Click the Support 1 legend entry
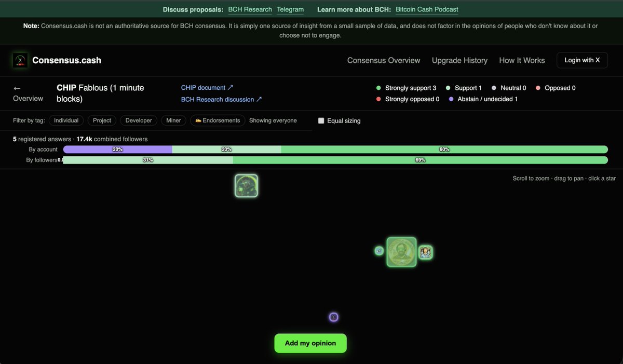This screenshot has height=364, width=623. [x=464, y=88]
